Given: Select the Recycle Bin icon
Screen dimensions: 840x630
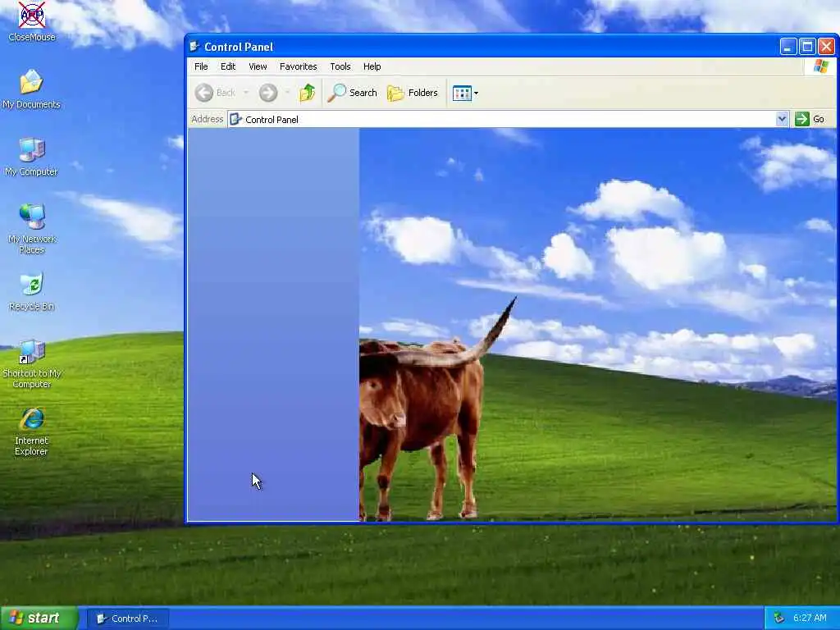Looking at the screenshot, I should click(32, 292).
